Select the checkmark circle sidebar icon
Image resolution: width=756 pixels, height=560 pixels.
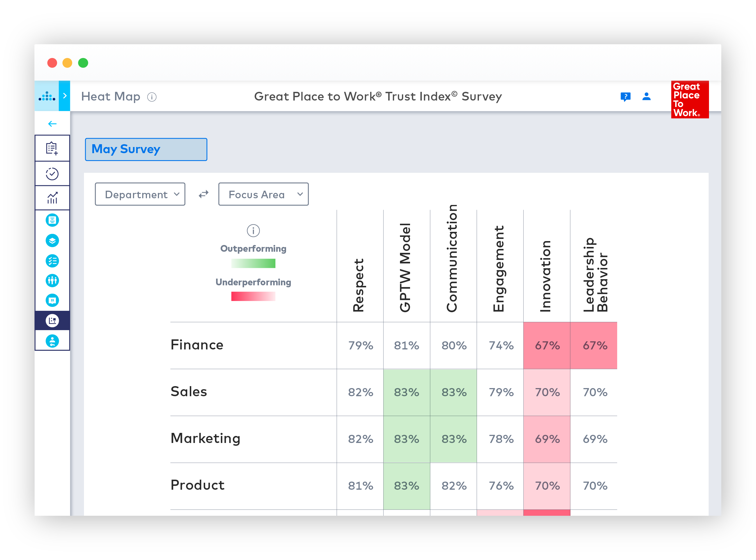click(x=52, y=174)
